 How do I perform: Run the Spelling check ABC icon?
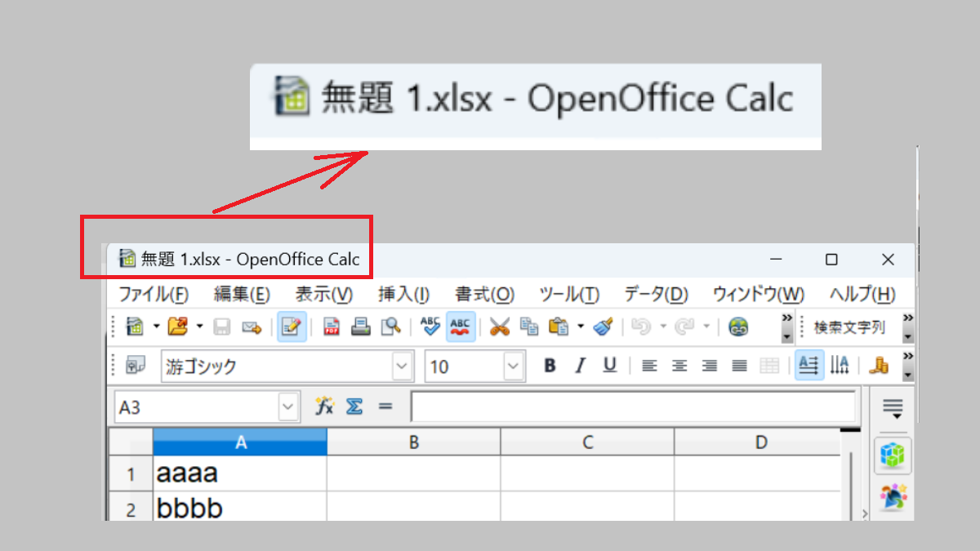coord(430,327)
